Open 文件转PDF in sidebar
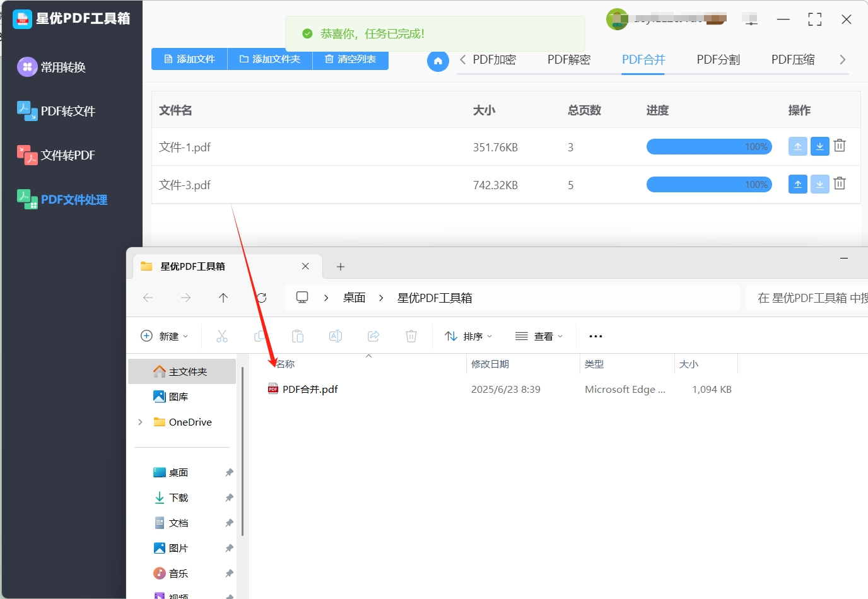The width and height of the screenshot is (868, 599). 56,155
